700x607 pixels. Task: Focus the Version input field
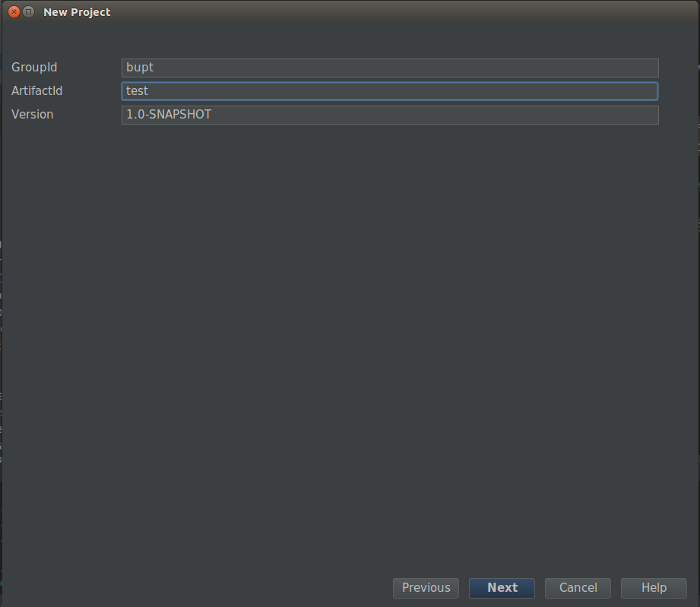[x=390, y=115]
